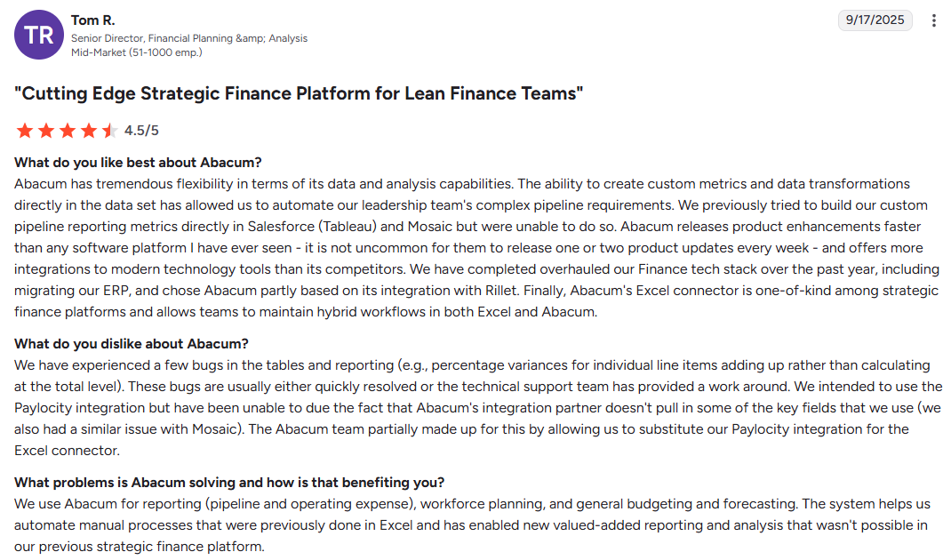The width and height of the screenshot is (951, 560).
Task: Select the second star in the rating row
Action: click(46, 130)
